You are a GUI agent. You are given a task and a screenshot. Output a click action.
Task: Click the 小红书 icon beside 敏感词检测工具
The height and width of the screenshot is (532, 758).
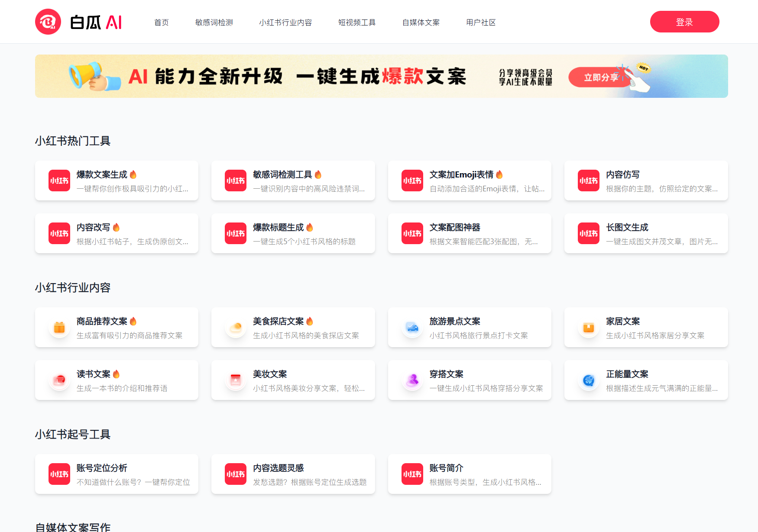click(x=236, y=181)
